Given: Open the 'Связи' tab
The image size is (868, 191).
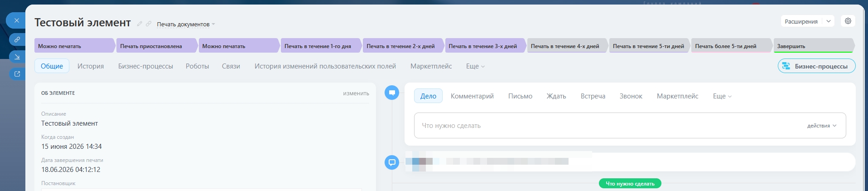Looking at the screenshot, I should click(x=231, y=66).
